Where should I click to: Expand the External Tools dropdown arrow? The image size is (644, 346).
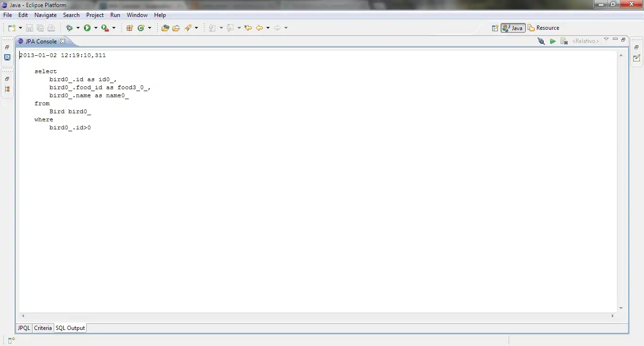114,28
